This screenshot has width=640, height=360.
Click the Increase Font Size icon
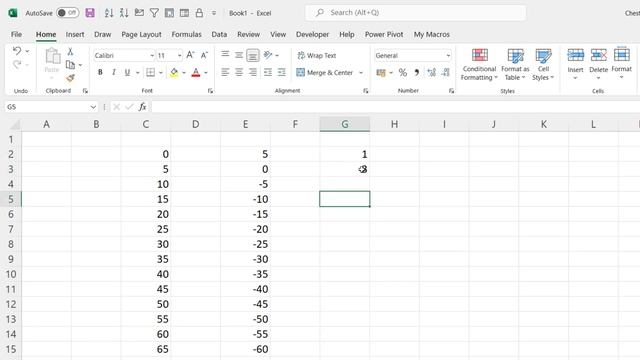coord(190,55)
